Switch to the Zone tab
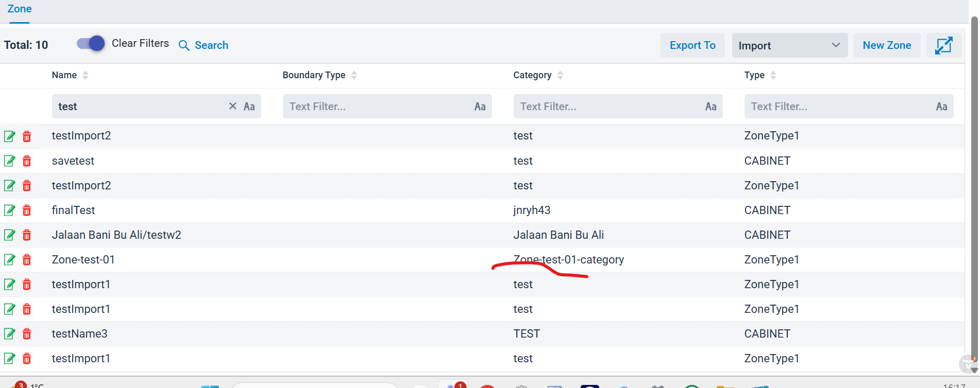This screenshot has height=388, width=980. point(20,9)
